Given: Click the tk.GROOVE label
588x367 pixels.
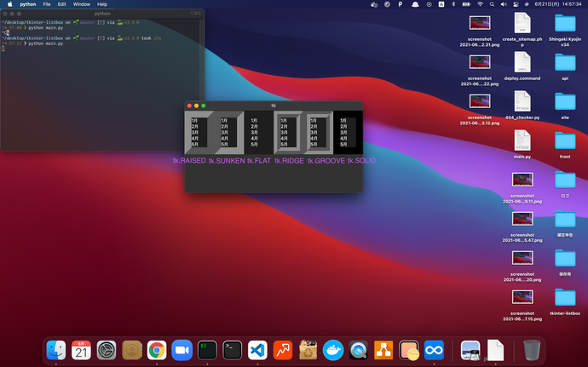Looking at the screenshot, I should coord(326,160).
